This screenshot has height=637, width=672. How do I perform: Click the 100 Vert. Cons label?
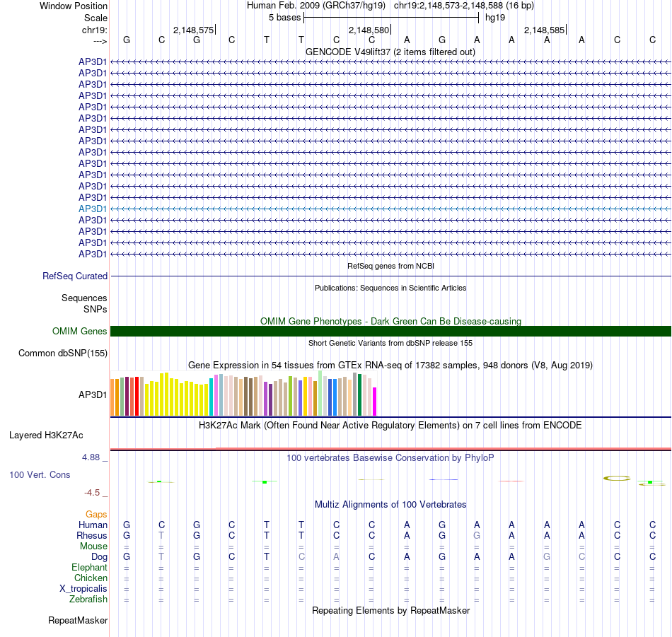(40, 474)
